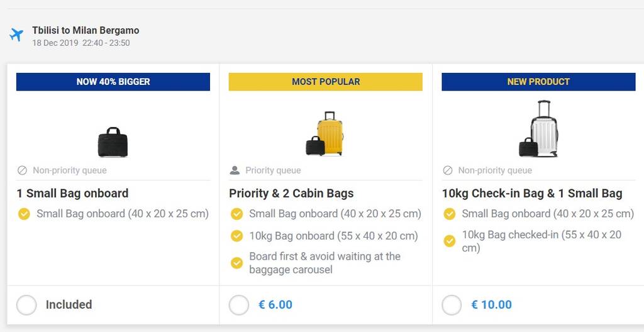The height and width of the screenshot is (332, 644).
Task: Click the Tbilisi to Milan Bergamo heading
Action: [x=86, y=30]
